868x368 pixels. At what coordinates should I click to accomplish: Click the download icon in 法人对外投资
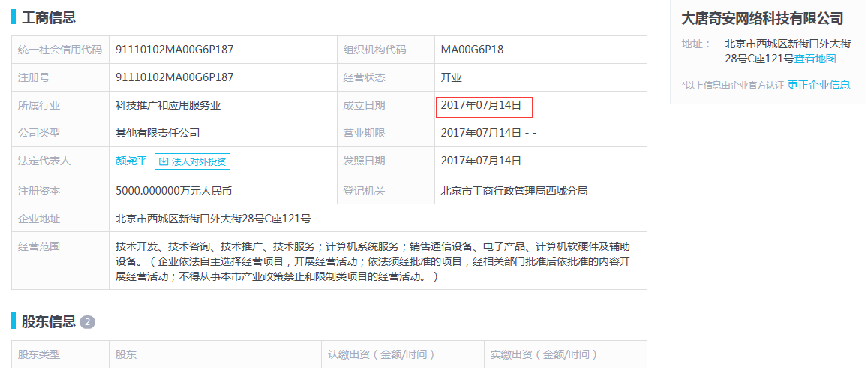pos(164,161)
